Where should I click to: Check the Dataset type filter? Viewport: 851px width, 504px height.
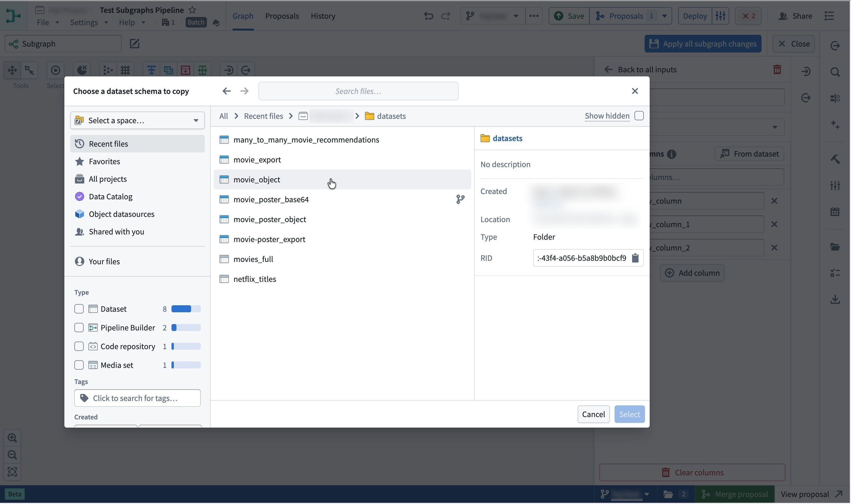pos(79,309)
